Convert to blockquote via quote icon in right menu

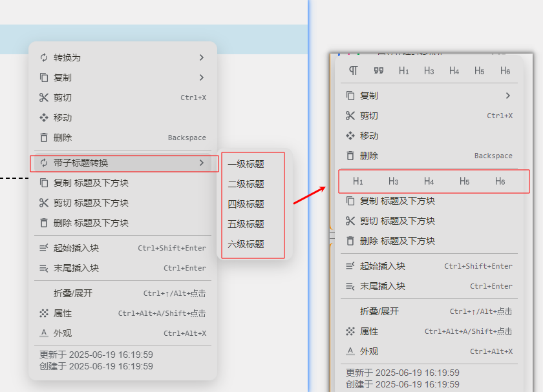click(x=379, y=70)
